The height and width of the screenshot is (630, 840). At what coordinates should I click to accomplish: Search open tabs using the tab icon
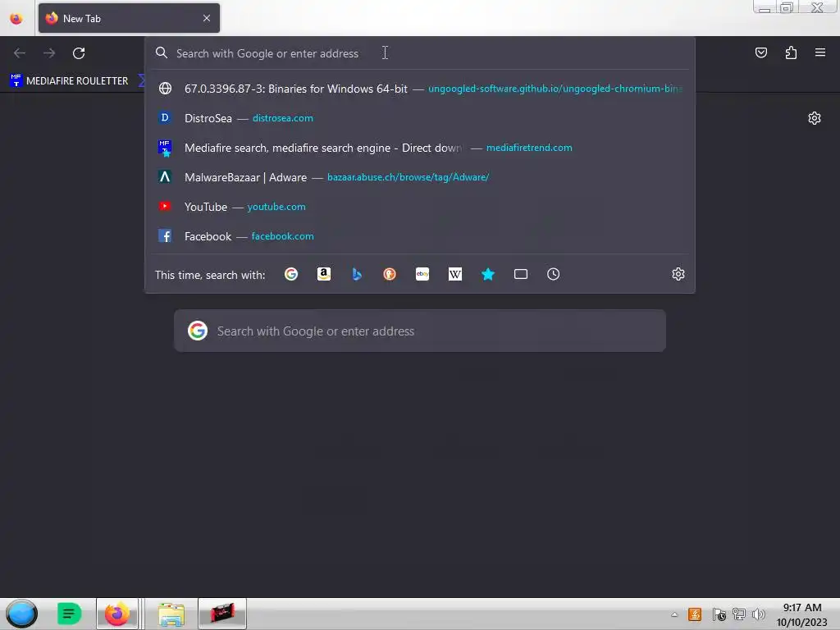(521, 274)
